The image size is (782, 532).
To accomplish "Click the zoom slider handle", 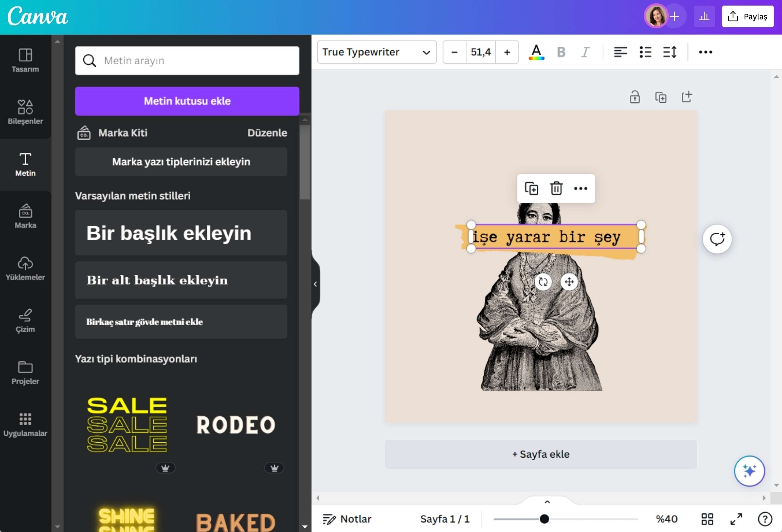I will pos(544,519).
